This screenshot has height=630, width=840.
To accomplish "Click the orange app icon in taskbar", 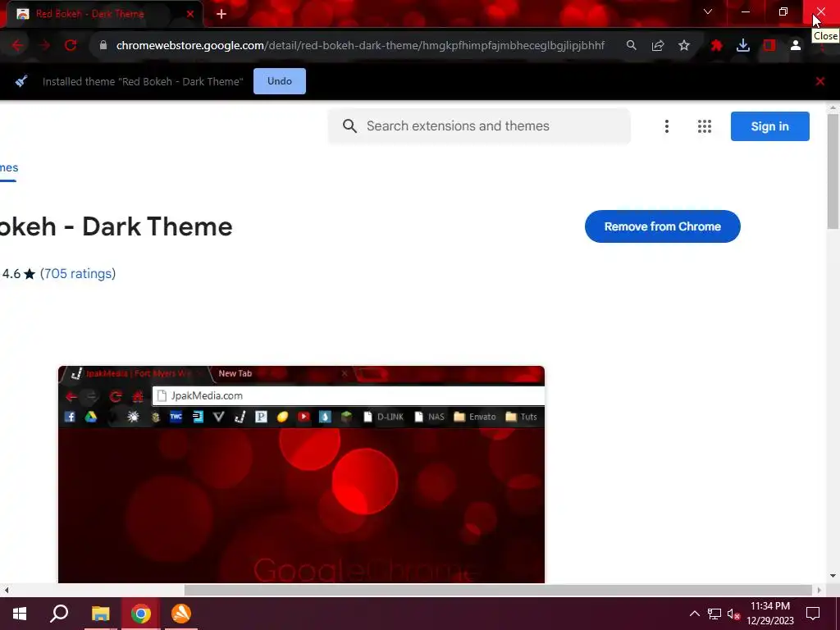I will (181, 614).
